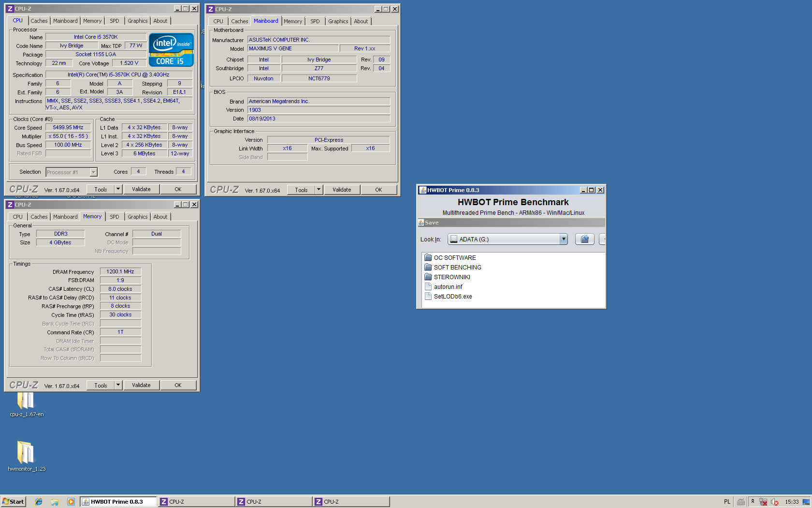This screenshot has height=508, width=812.
Task: Open the CPU tab in the CPU-Z memory window
Action: 18,217
